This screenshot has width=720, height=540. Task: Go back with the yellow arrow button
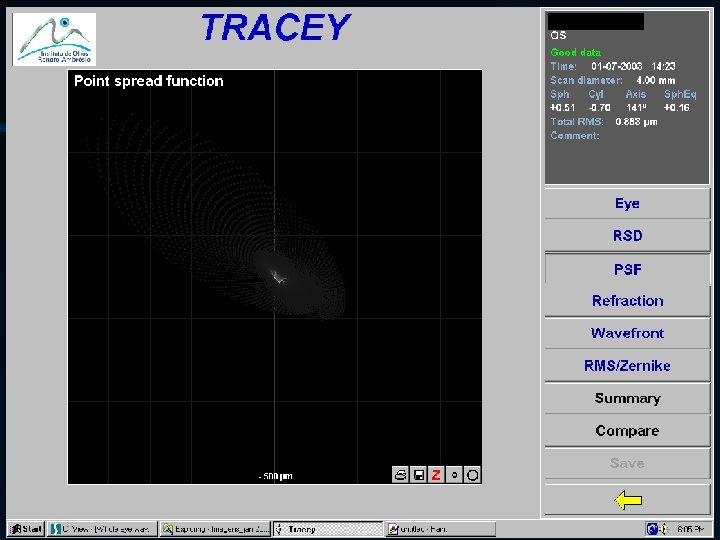[627, 500]
